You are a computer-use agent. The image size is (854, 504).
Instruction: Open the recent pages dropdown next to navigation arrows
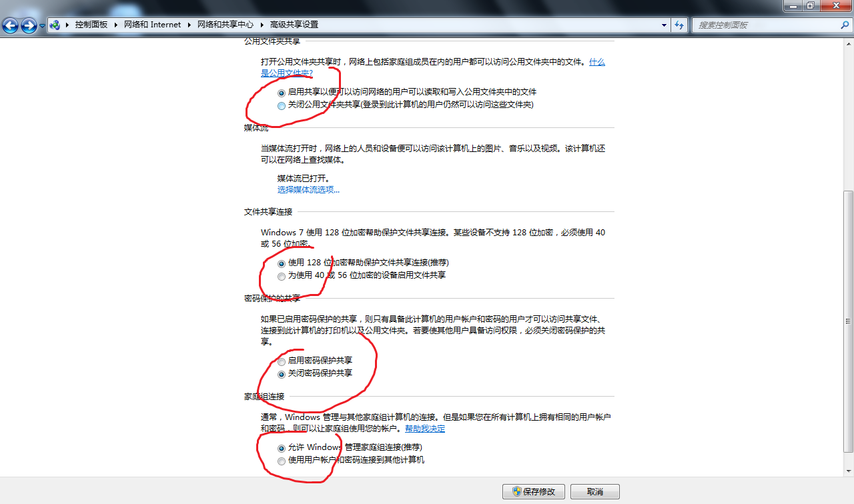(43, 26)
